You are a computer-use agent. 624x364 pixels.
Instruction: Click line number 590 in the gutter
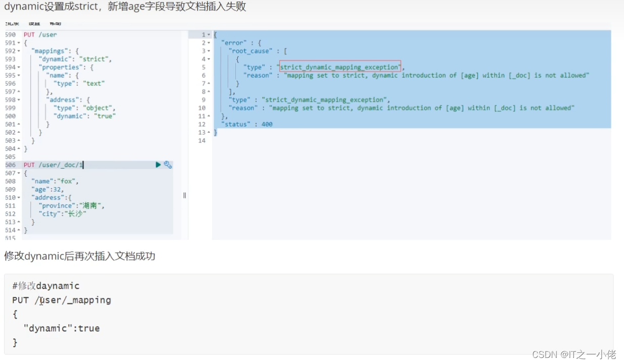coord(11,35)
